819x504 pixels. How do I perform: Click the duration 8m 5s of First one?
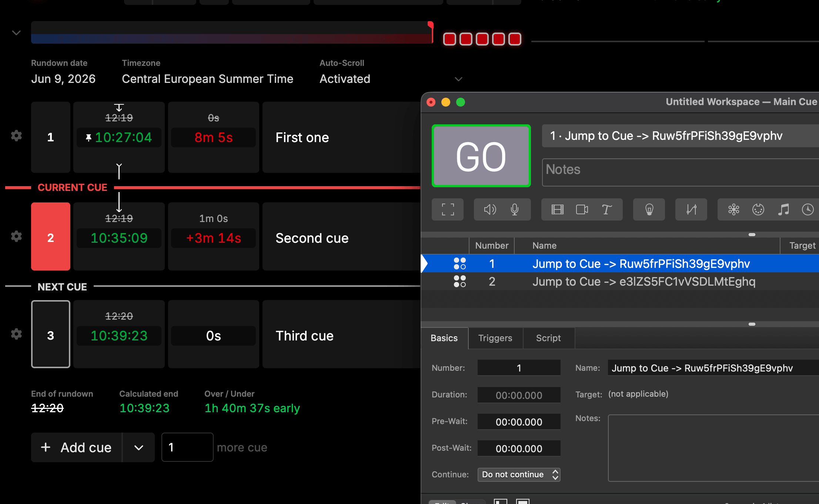coord(213,138)
